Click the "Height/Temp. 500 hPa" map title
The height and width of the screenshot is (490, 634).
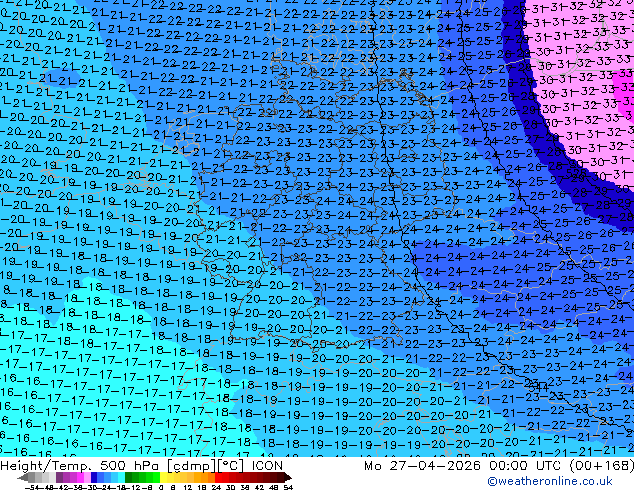[x=82, y=465]
